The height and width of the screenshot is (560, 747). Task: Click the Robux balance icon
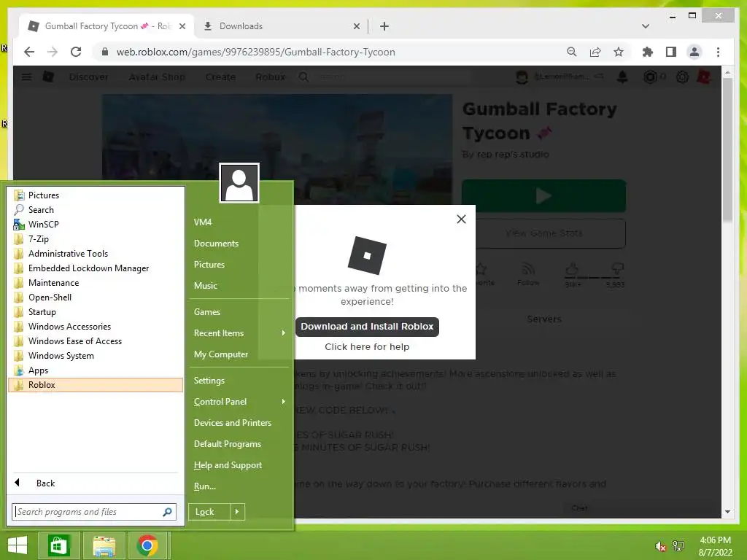(x=650, y=77)
